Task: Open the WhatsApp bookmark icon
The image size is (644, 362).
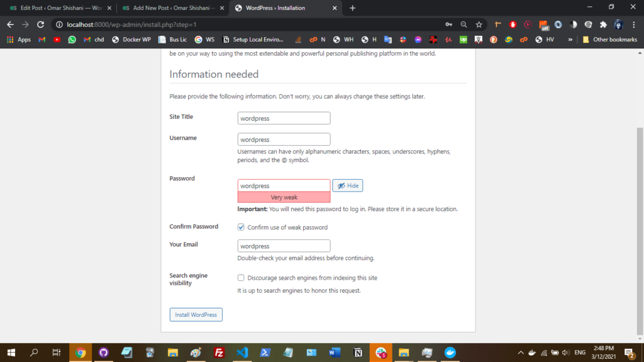Action: click(x=72, y=40)
